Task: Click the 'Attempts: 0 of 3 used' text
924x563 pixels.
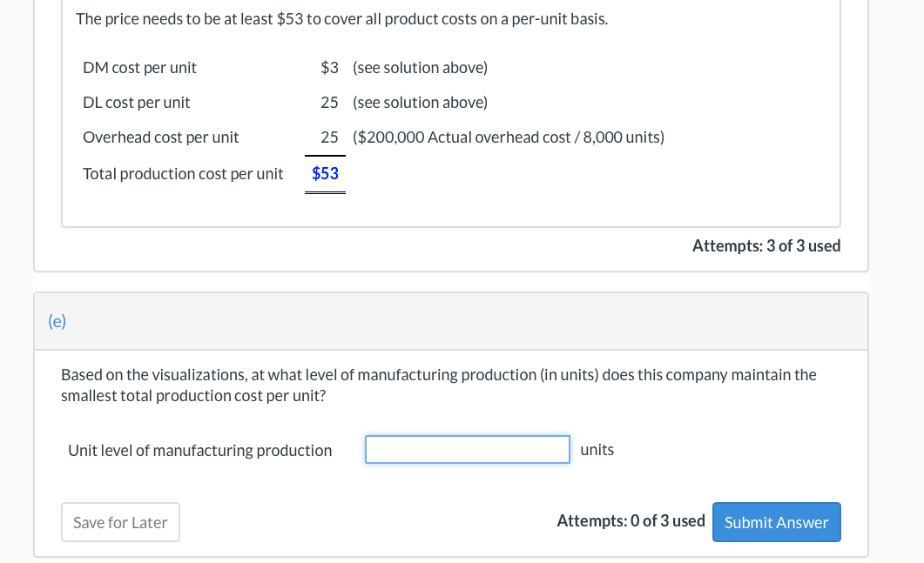Action: pyautogui.click(x=631, y=521)
